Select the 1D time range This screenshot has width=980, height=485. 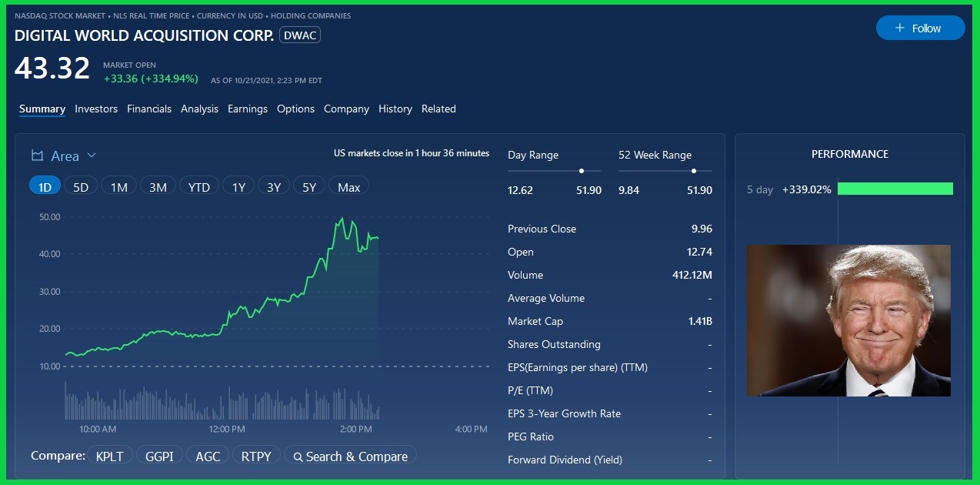click(45, 187)
